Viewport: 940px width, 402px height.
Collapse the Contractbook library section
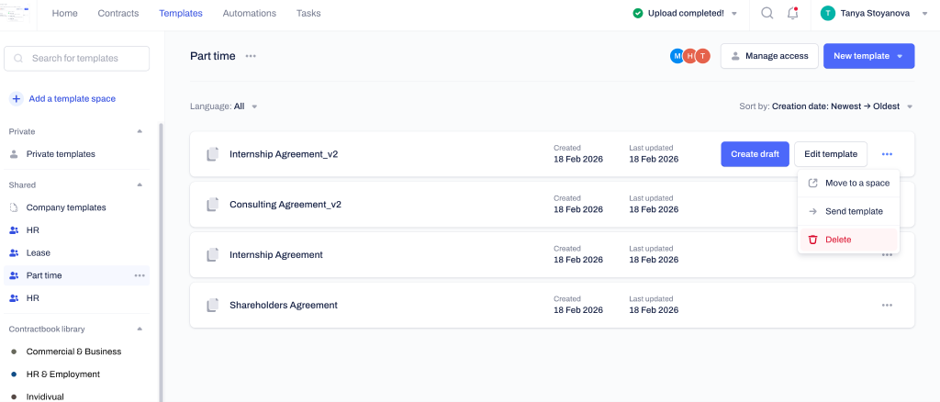click(140, 329)
